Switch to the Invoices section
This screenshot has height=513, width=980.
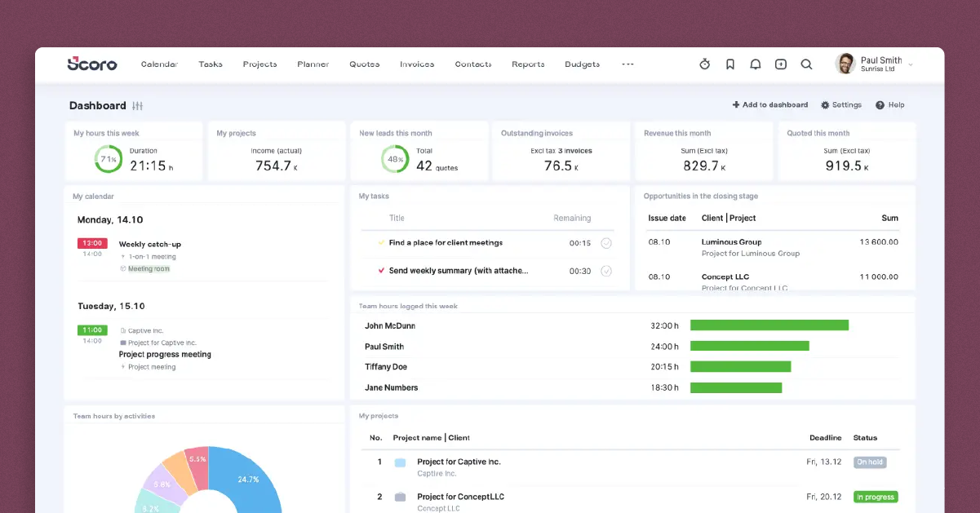[417, 64]
